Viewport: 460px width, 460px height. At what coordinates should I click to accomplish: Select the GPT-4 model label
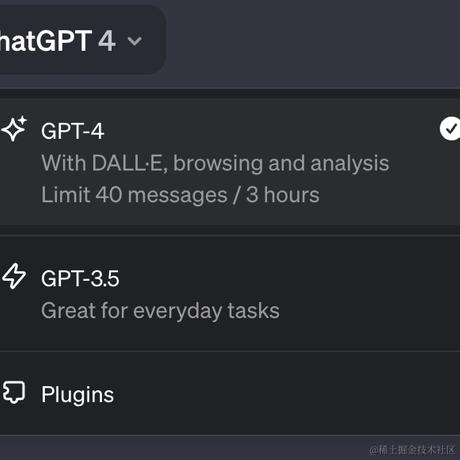[72, 131]
